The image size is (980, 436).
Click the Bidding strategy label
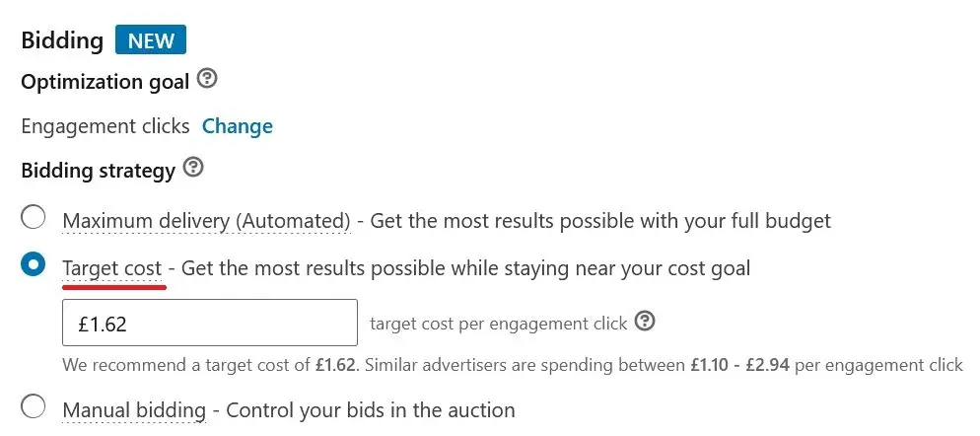[x=99, y=171]
